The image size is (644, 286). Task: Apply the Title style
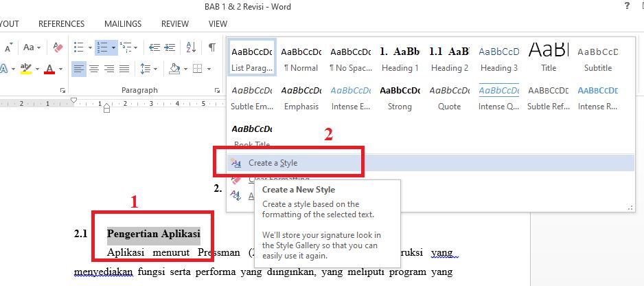[x=549, y=58]
